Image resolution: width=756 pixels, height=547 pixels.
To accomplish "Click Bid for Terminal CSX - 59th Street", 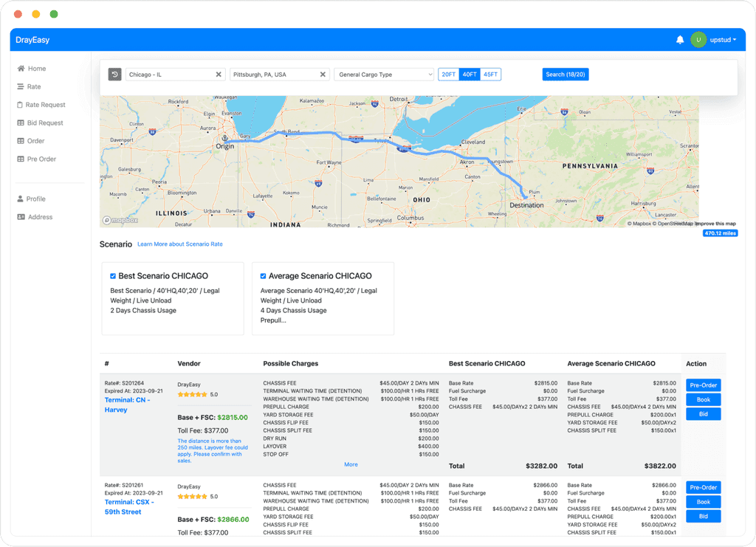I will (x=703, y=516).
